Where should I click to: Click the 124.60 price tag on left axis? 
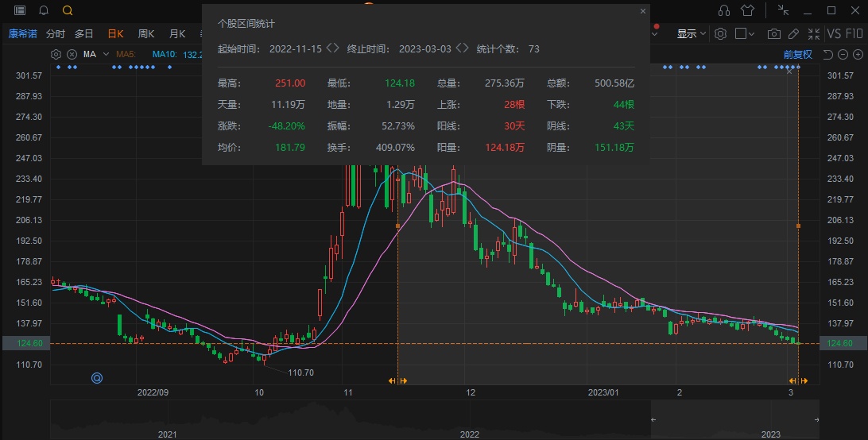(25, 343)
